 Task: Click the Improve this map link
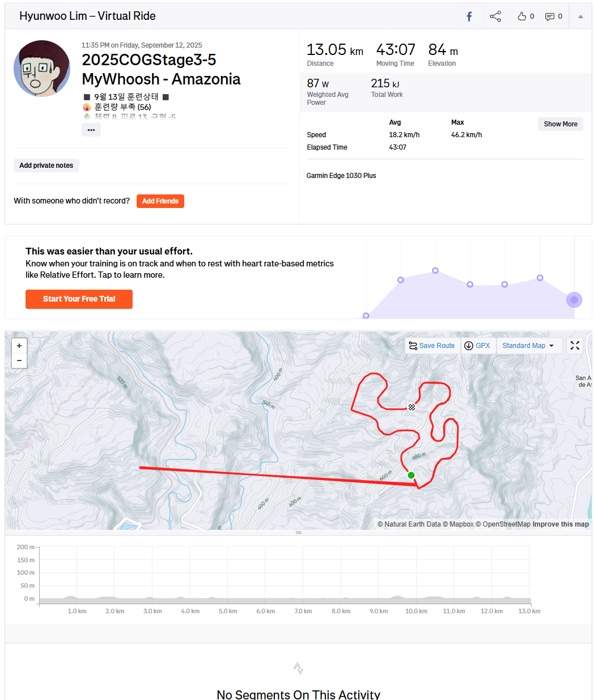point(561,524)
